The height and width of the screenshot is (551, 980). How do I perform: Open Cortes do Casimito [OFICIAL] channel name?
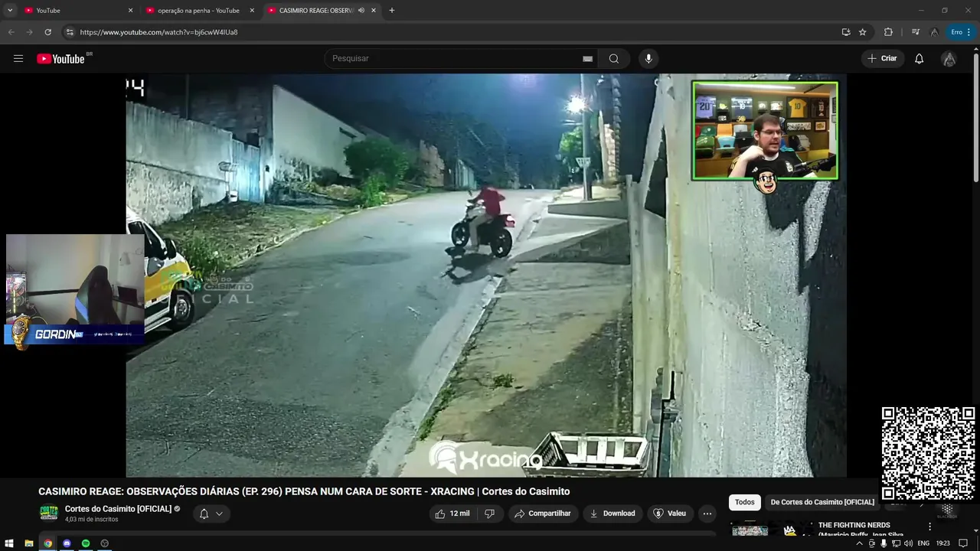[x=118, y=509]
